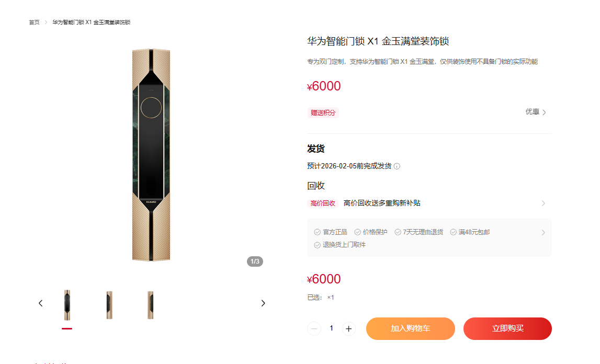Select the second product thumbnail
This screenshot has height=364, width=600.
coord(109,305)
